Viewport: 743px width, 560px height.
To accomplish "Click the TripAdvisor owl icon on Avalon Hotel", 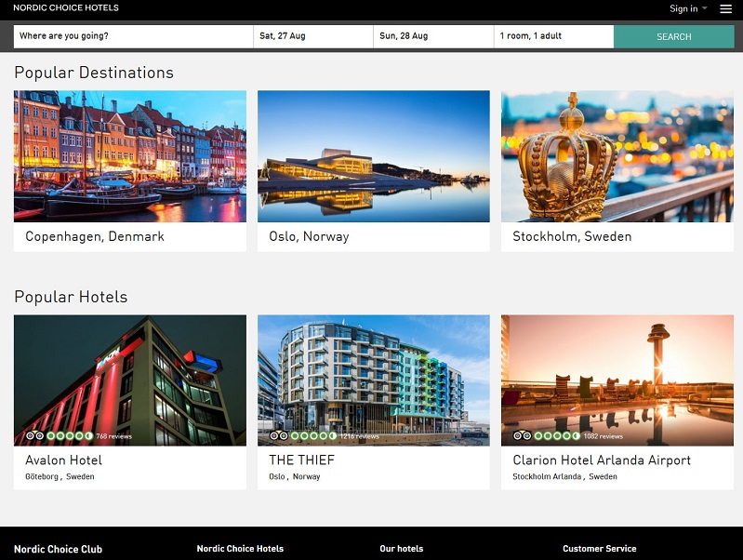I will pyautogui.click(x=34, y=435).
